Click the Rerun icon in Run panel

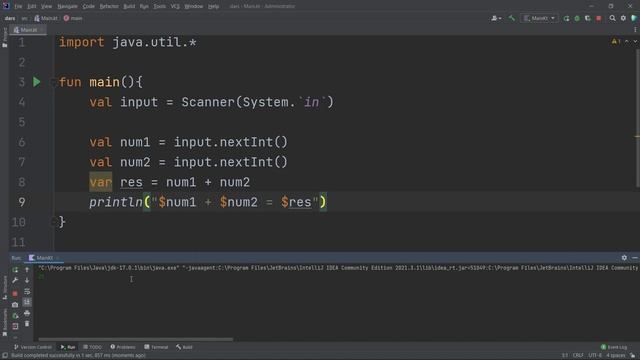coord(15,270)
